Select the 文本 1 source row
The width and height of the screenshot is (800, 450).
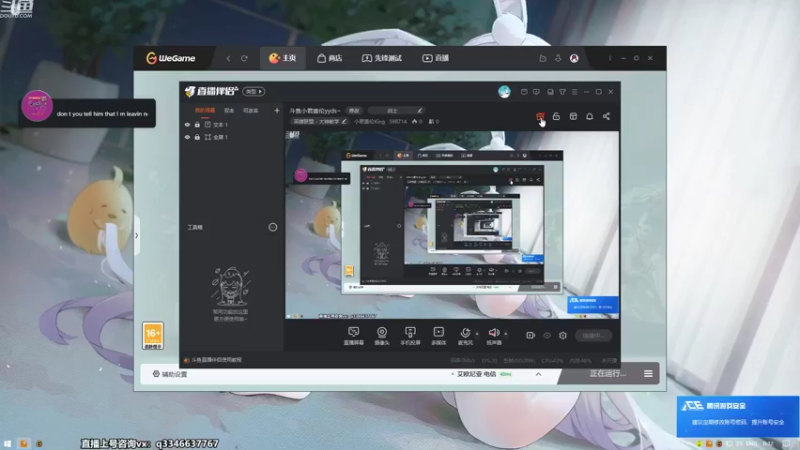point(232,124)
